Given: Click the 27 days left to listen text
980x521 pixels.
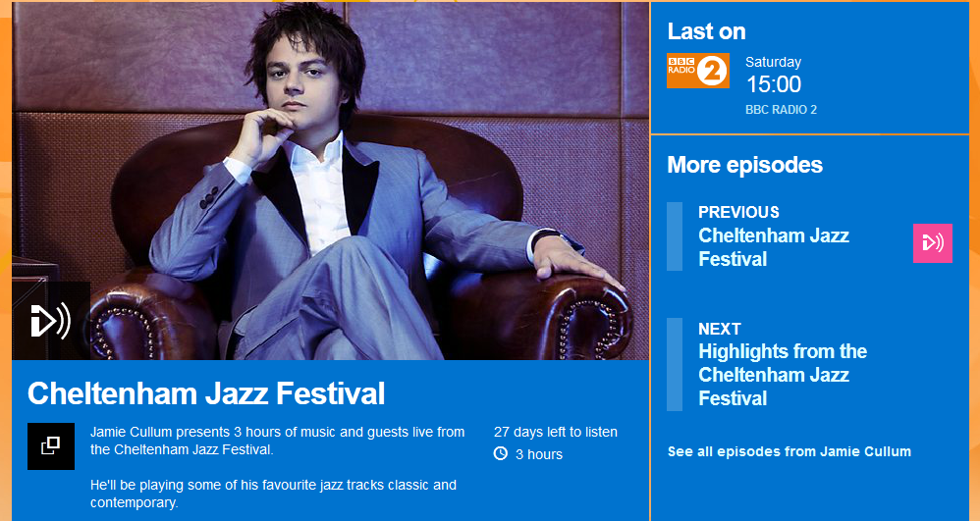Looking at the screenshot, I should point(556,432).
